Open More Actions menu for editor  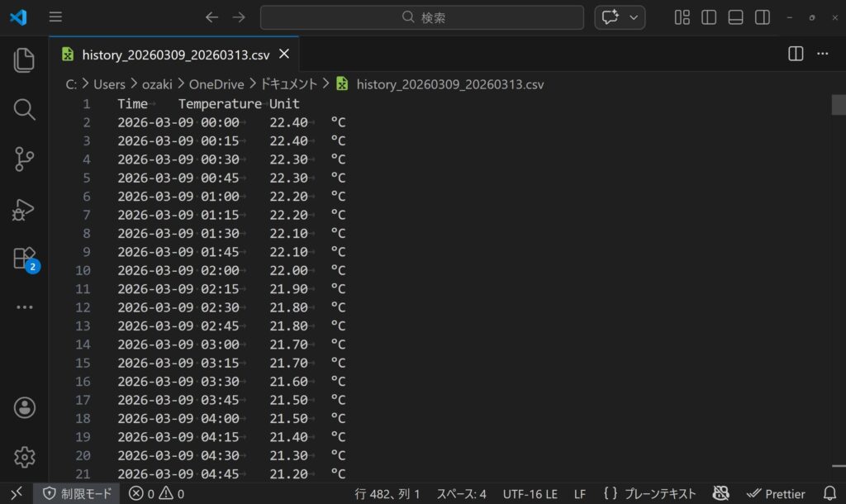[x=822, y=54]
